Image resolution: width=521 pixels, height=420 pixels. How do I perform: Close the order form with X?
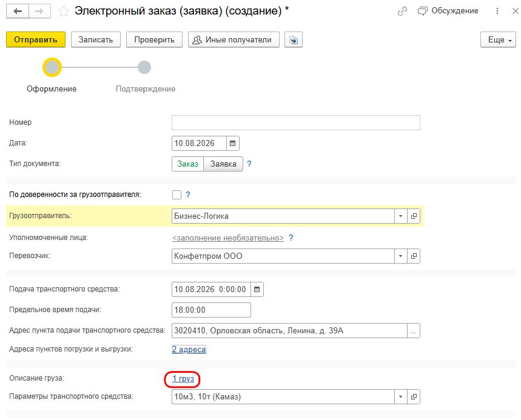point(515,11)
